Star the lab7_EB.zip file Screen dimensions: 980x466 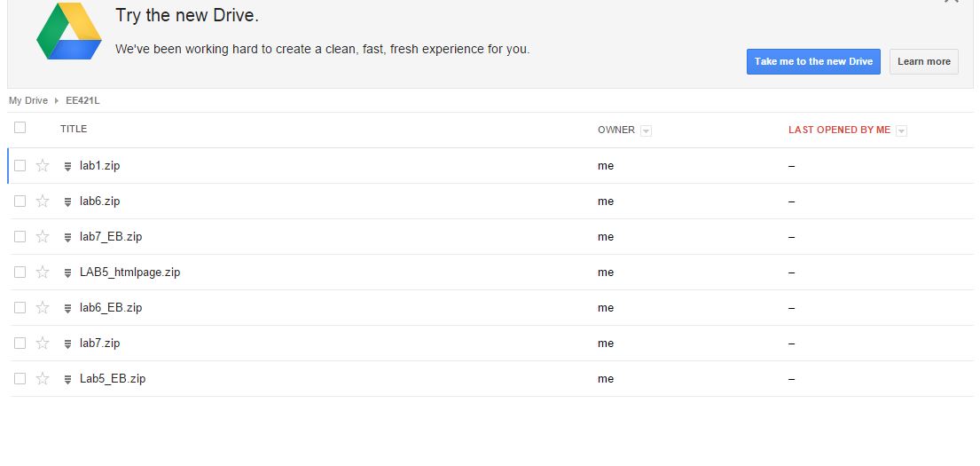(43, 236)
